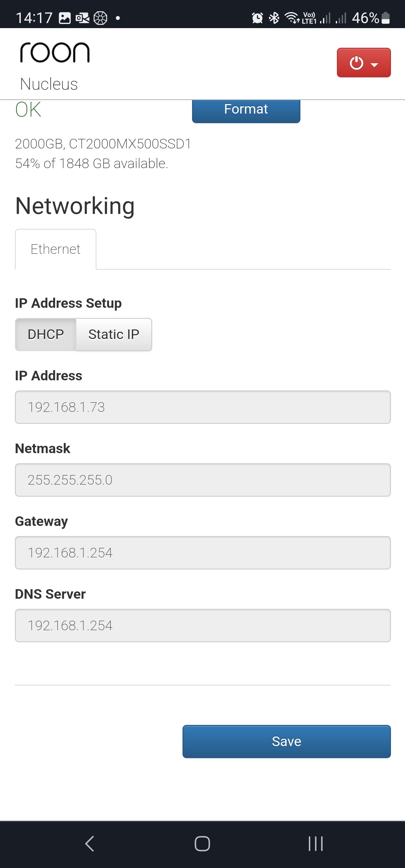Save the networking settings
Viewport: 405px width, 868px height.
286,741
